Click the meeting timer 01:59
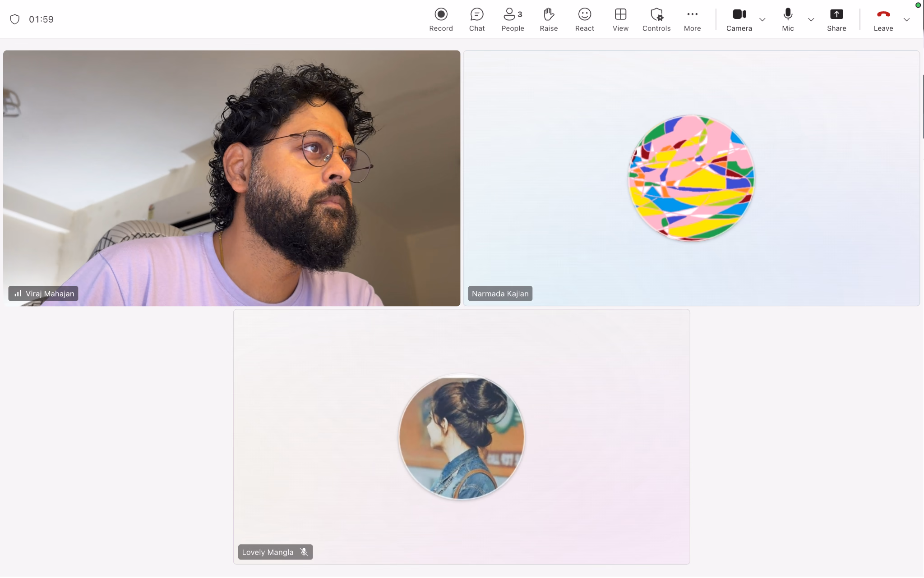This screenshot has height=578, width=924. coord(41,19)
